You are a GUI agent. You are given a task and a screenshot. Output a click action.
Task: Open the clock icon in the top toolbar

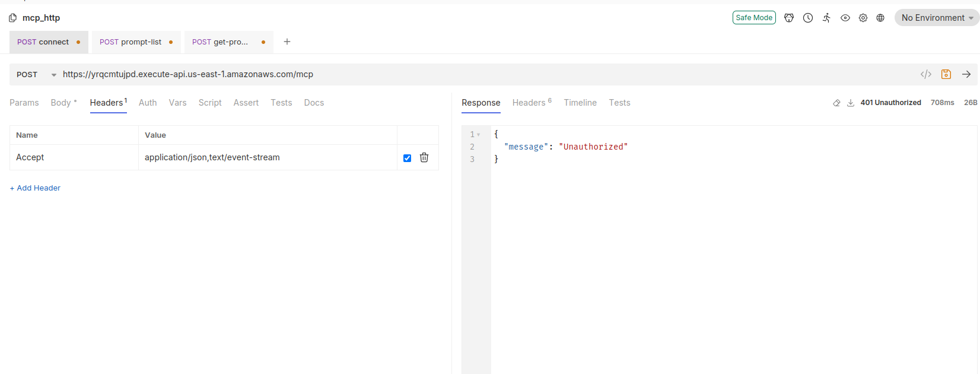pyautogui.click(x=808, y=18)
